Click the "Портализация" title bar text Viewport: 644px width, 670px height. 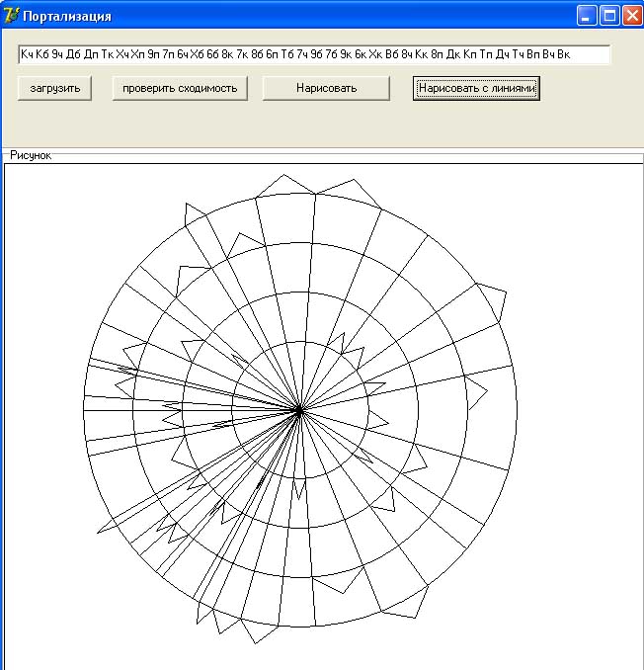pyautogui.click(x=67, y=16)
